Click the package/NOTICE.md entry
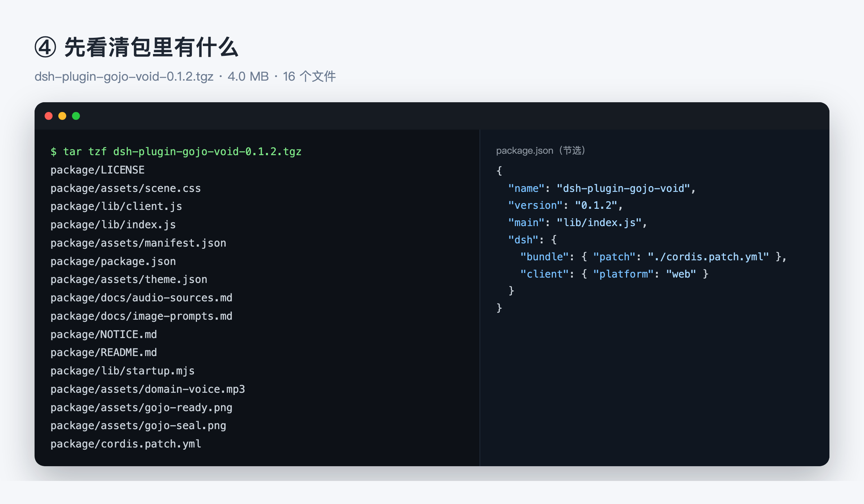 coord(104,334)
